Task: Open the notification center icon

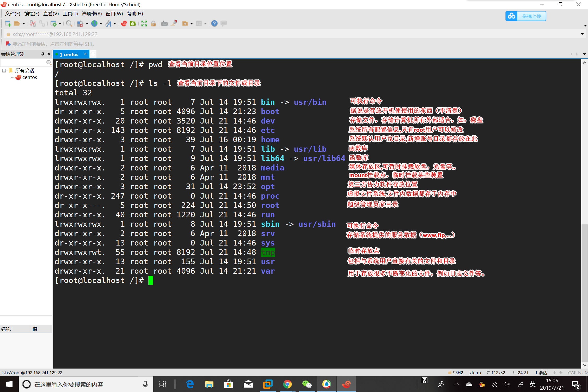Action: [x=575, y=384]
